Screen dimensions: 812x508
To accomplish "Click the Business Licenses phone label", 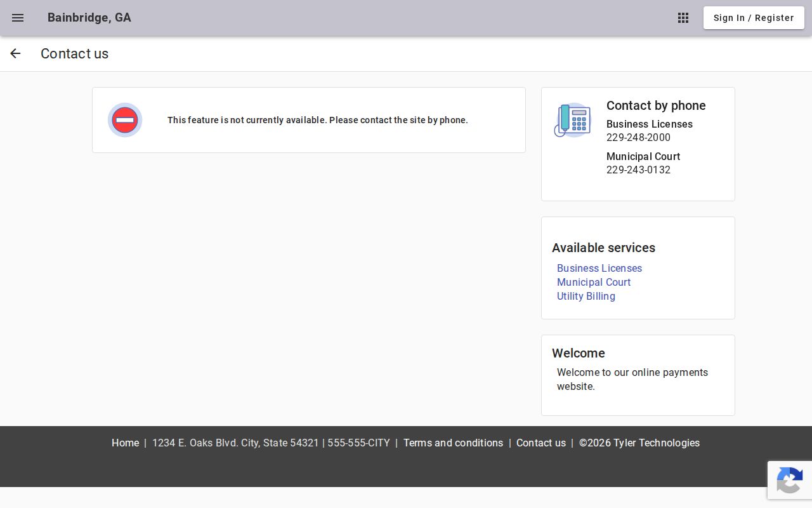I will pyautogui.click(x=650, y=124).
